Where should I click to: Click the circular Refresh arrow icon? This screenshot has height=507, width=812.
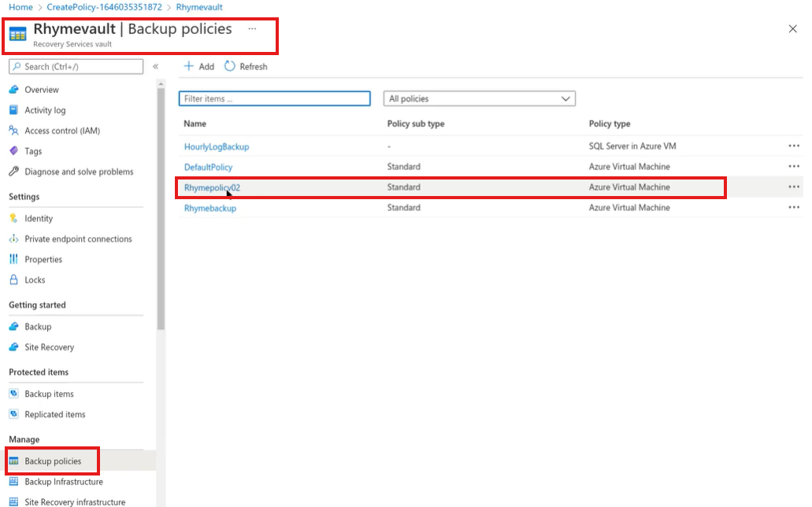click(x=230, y=66)
